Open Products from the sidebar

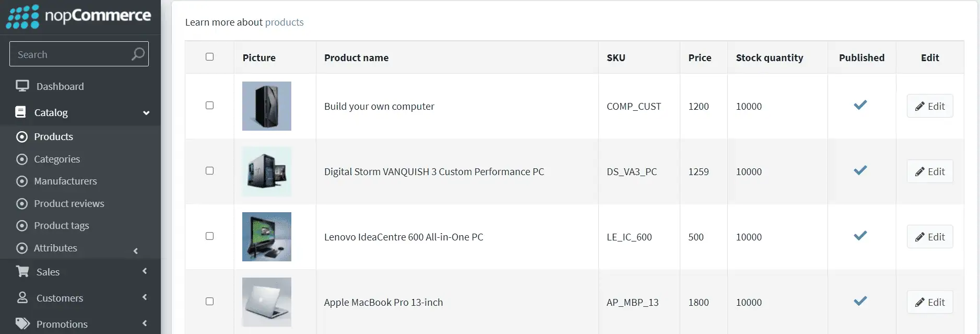point(53,136)
